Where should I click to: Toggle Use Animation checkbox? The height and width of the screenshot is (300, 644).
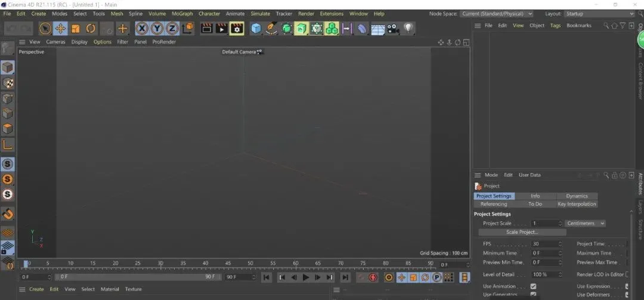(533, 286)
